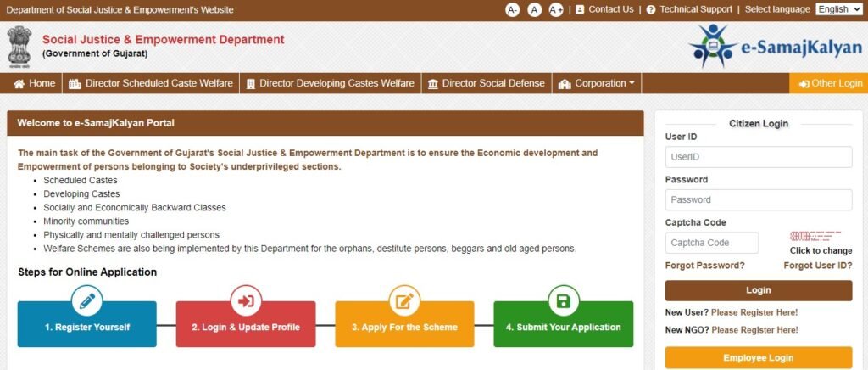
Task: Click the 3. Apply For the Scheme box
Action: [404, 324]
